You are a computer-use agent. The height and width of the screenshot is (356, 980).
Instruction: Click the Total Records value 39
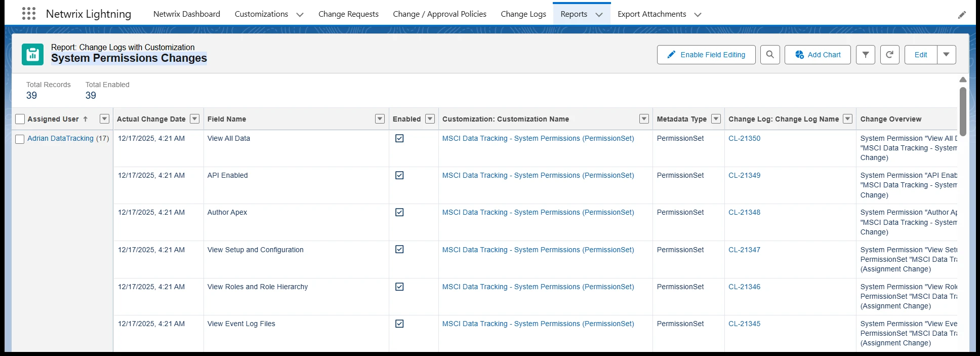[31, 95]
